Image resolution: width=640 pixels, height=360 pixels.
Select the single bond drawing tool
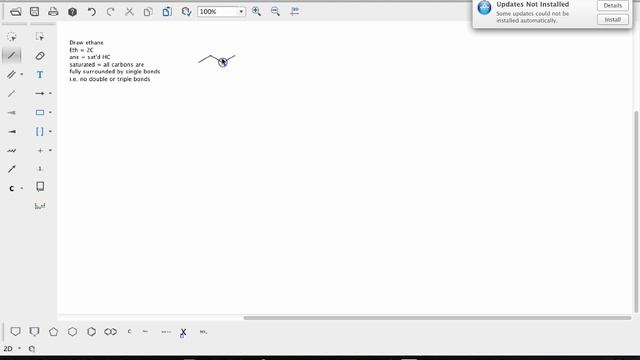11,56
